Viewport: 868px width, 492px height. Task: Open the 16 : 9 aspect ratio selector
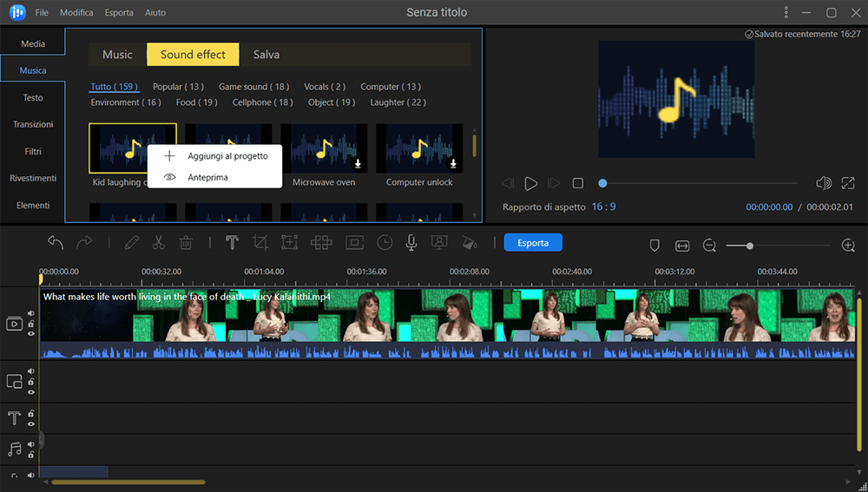[x=603, y=207]
